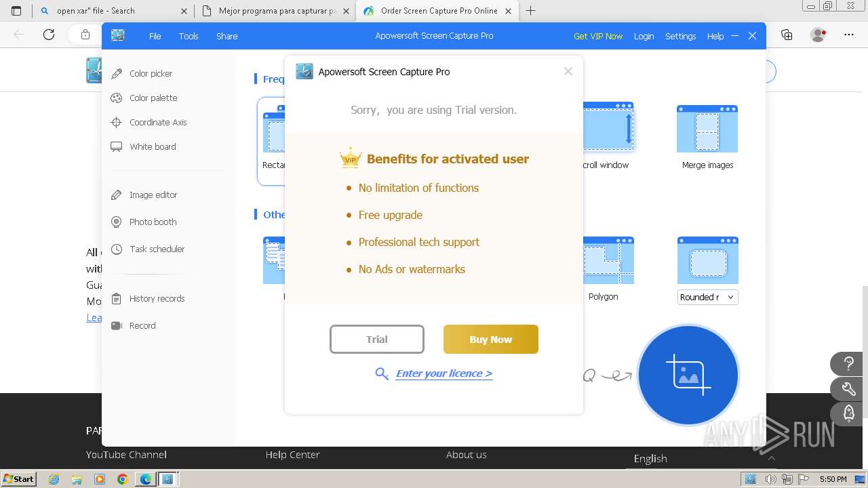View History records

[x=147, y=298]
